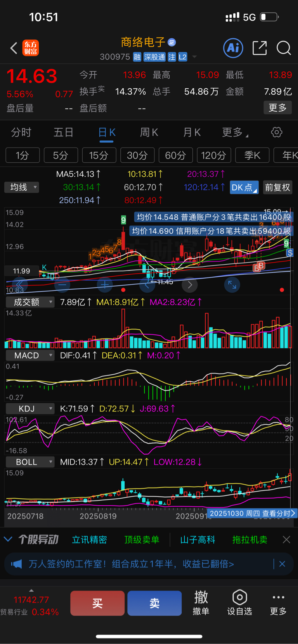
Task: Open the search magnifier icon
Action: tap(284, 48)
